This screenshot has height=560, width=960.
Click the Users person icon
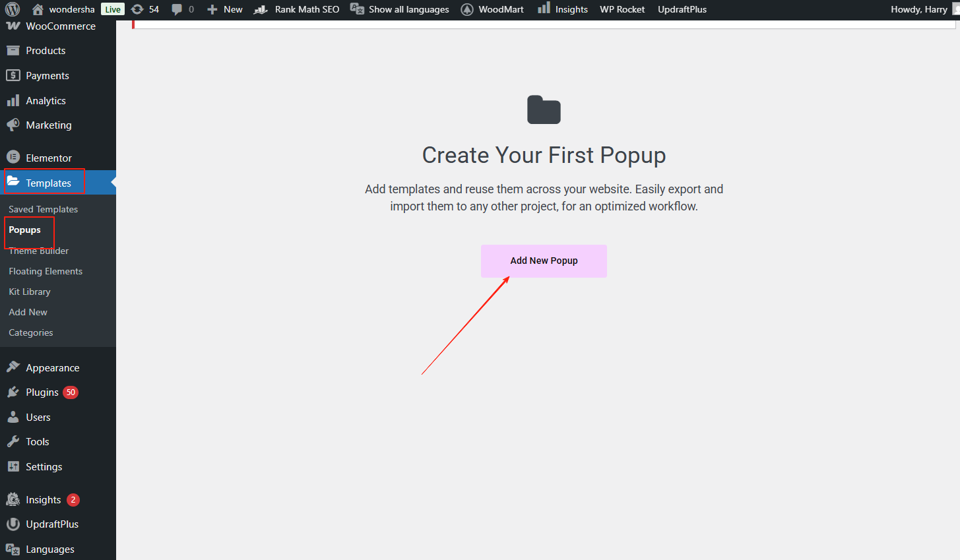tap(13, 417)
